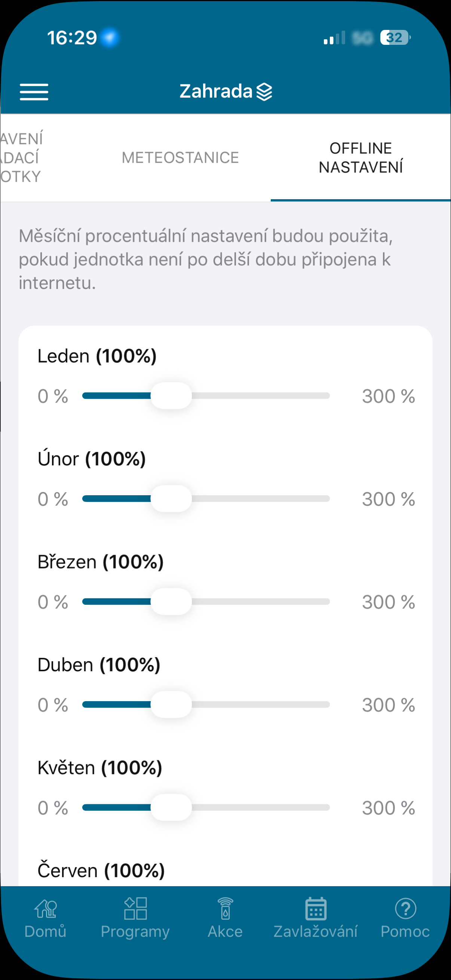Viewport: 451px width, 980px height.
Task: Open the Pomoc question mark icon
Action: pyautogui.click(x=405, y=909)
